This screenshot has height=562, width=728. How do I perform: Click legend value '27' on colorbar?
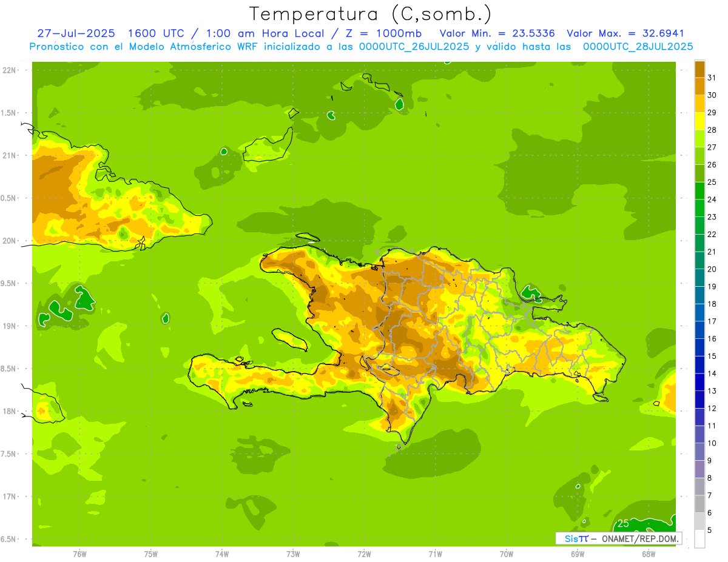click(x=712, y=147)
